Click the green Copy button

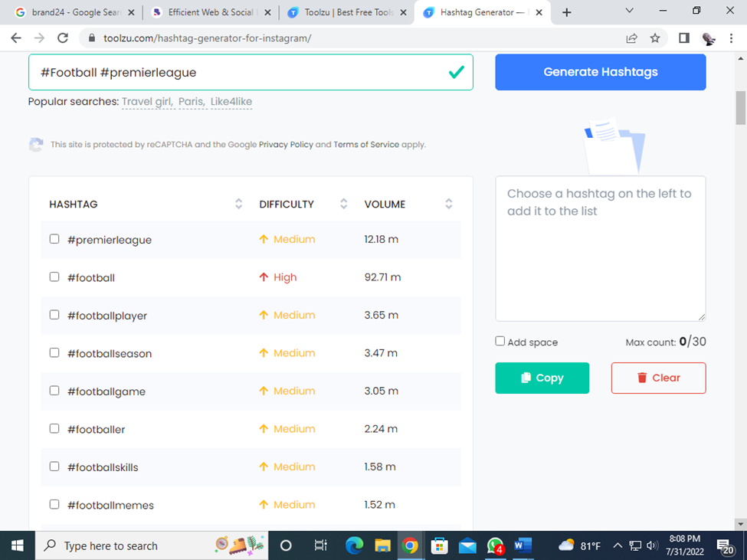tap(542, 378)
